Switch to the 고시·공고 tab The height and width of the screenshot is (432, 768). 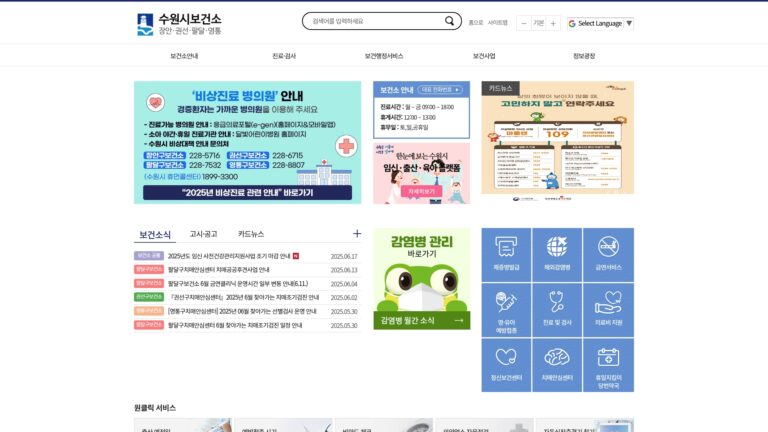203,234
